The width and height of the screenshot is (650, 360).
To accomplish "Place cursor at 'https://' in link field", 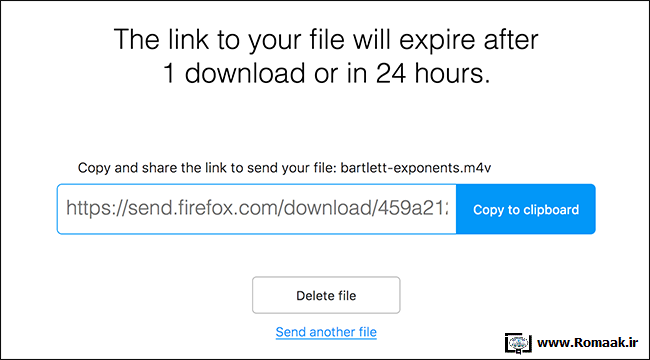I will coord(96,208).
